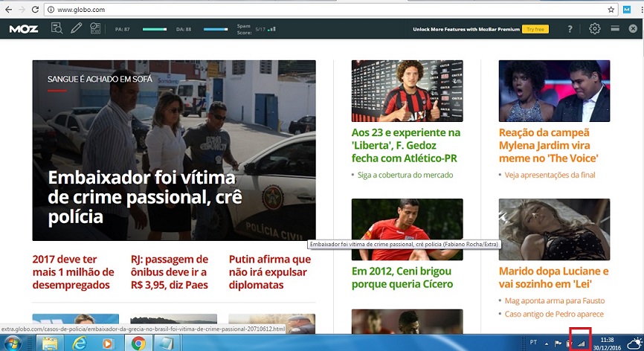644x351 pixels.
Task: Open the Mylena Jardim meme headline
Action: pos(548,145)
